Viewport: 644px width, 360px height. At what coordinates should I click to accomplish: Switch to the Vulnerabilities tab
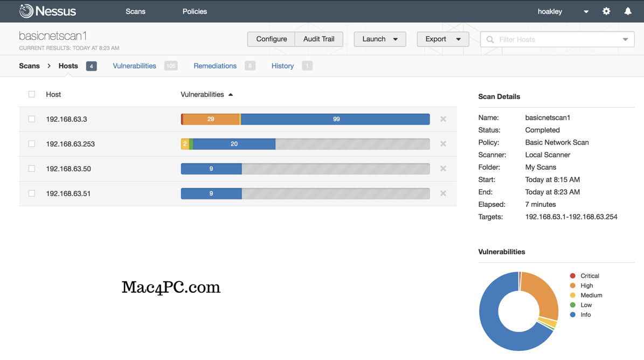click(x=134, y=66)
